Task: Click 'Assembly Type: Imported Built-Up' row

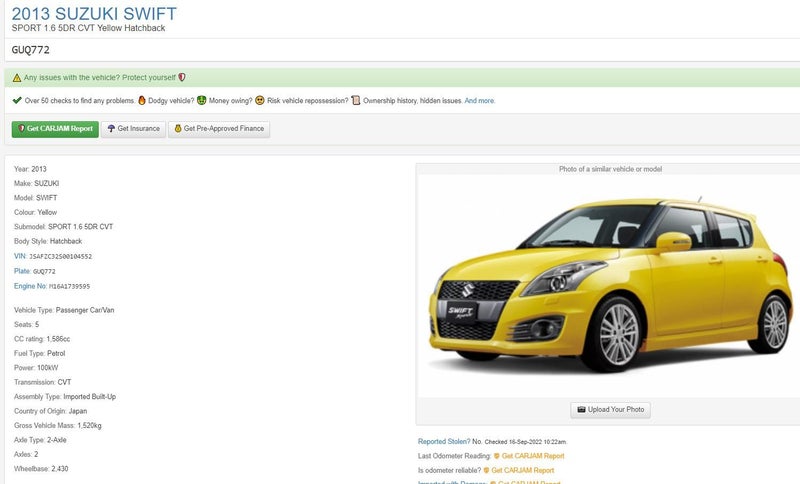Action: point(65,397)
